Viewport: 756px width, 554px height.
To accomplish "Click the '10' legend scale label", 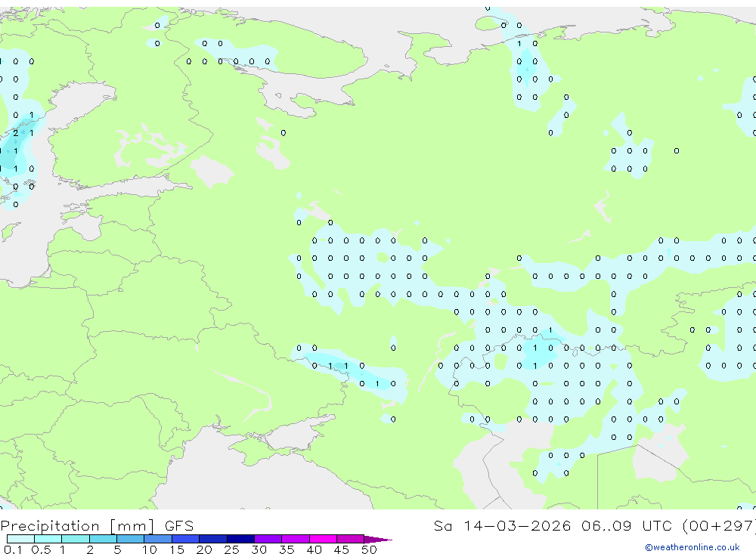I will click(149, 549).
